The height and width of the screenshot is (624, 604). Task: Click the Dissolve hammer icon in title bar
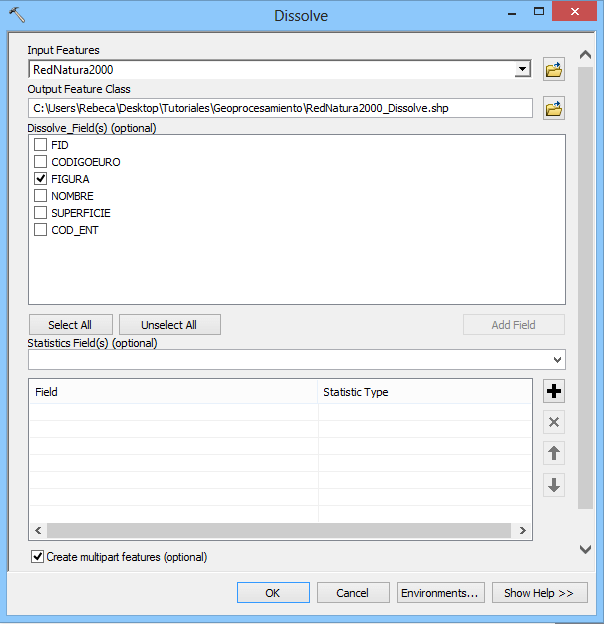(x=16, y=16)
